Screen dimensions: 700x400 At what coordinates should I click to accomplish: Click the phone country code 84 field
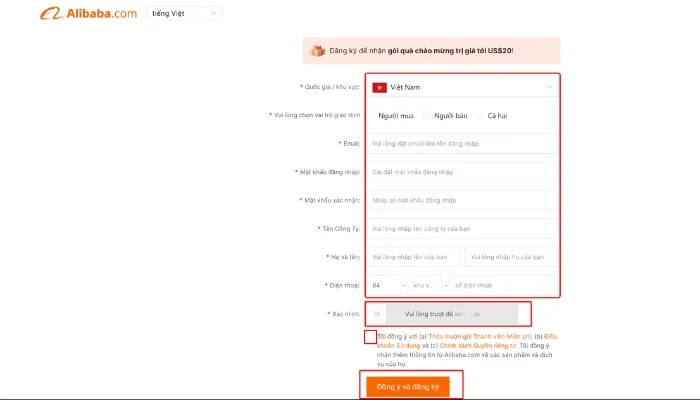click(x=384, y=285)
